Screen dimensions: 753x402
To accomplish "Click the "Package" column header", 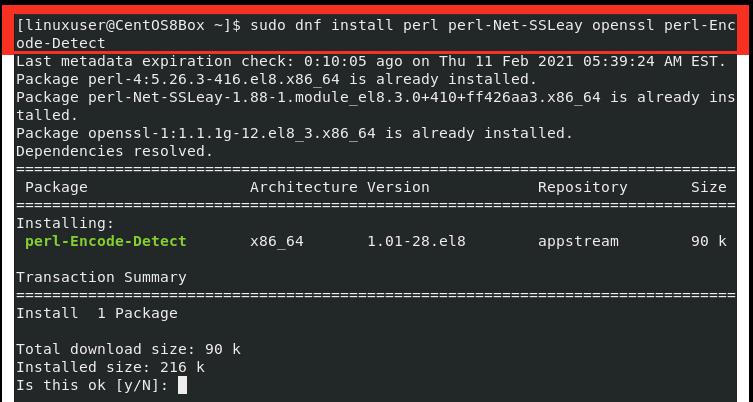I will tap(56, 187).
